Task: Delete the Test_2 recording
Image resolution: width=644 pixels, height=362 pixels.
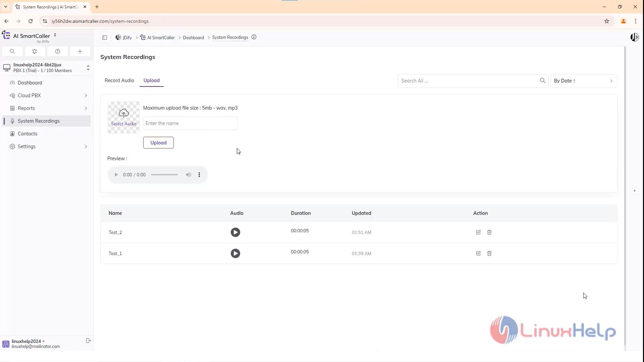Action: coord(489,232)
